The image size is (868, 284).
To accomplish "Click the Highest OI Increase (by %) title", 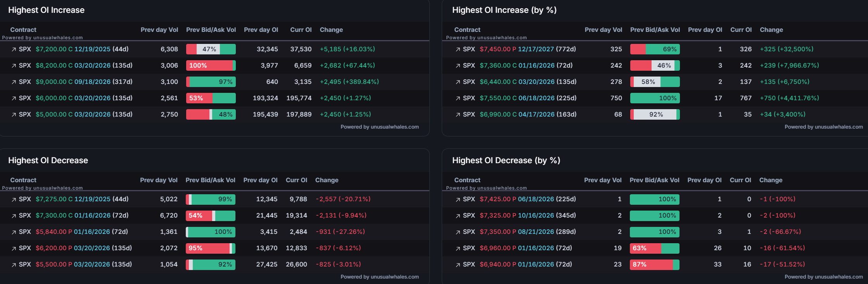I will point(504,10).
